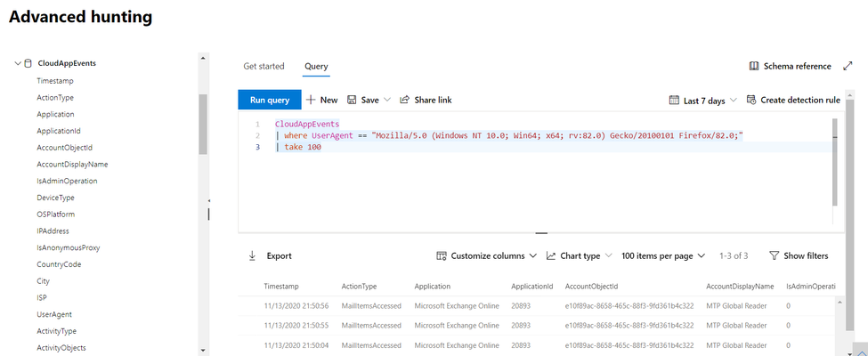Screen dimensions: 868x356
Task: Click Show filters
Action: pos(799,255)
